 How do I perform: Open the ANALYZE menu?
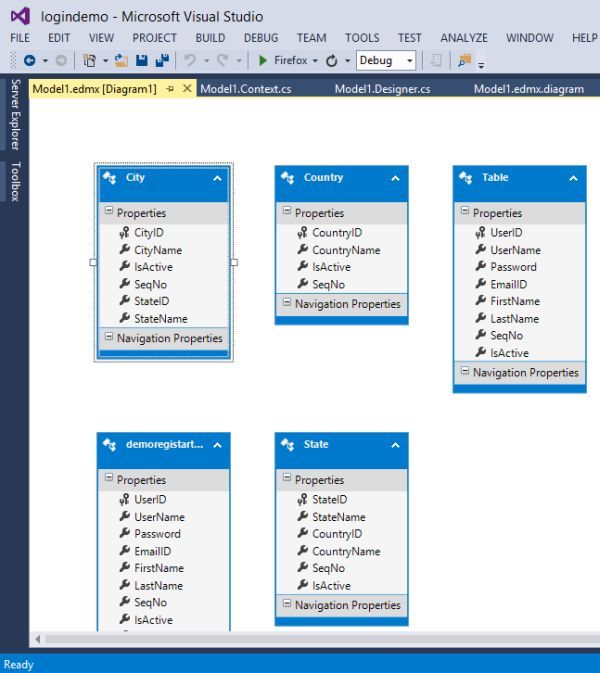coord(464,38)
